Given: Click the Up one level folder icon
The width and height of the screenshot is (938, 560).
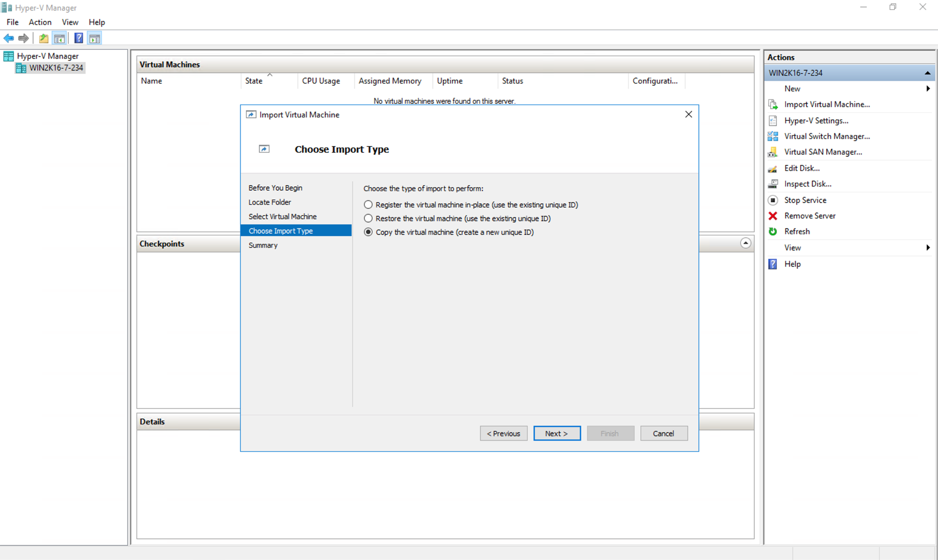Looking at the screenshot, I should coord(44,38).
